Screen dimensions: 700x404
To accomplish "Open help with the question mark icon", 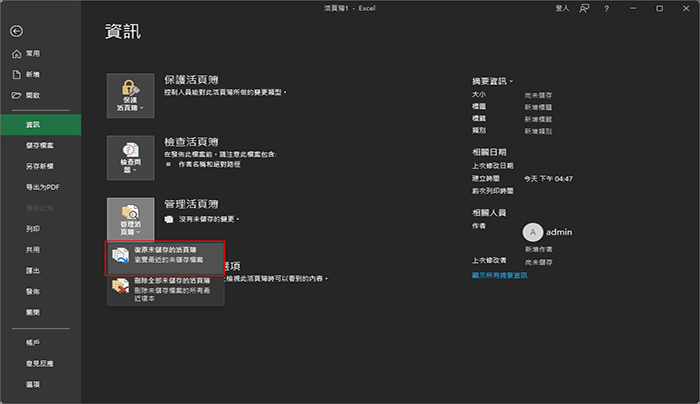I will pyautogui.click(x=606, y=9).
